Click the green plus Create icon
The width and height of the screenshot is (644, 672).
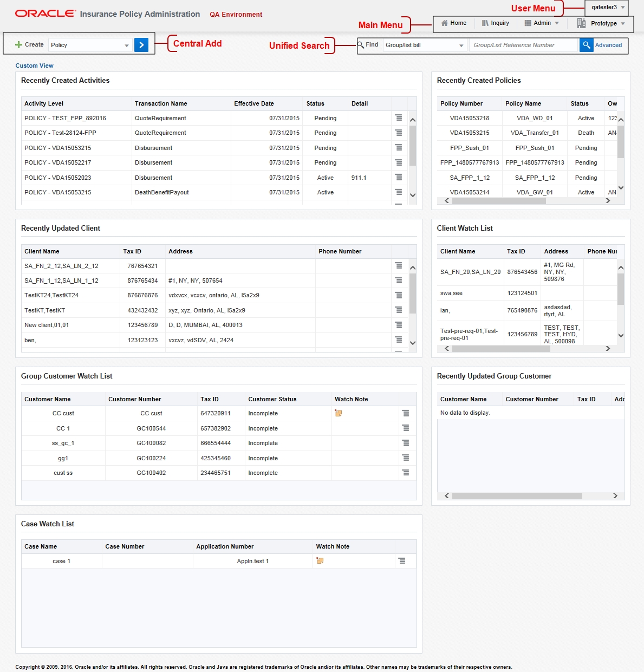coord(18,45)
